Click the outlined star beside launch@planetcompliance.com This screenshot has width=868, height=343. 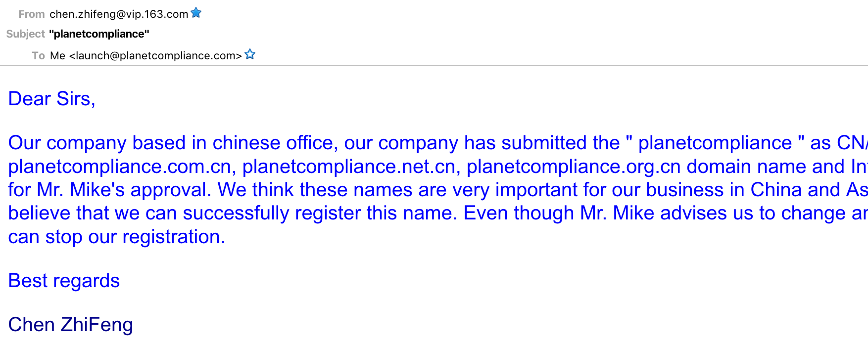[x=250, y=54]
